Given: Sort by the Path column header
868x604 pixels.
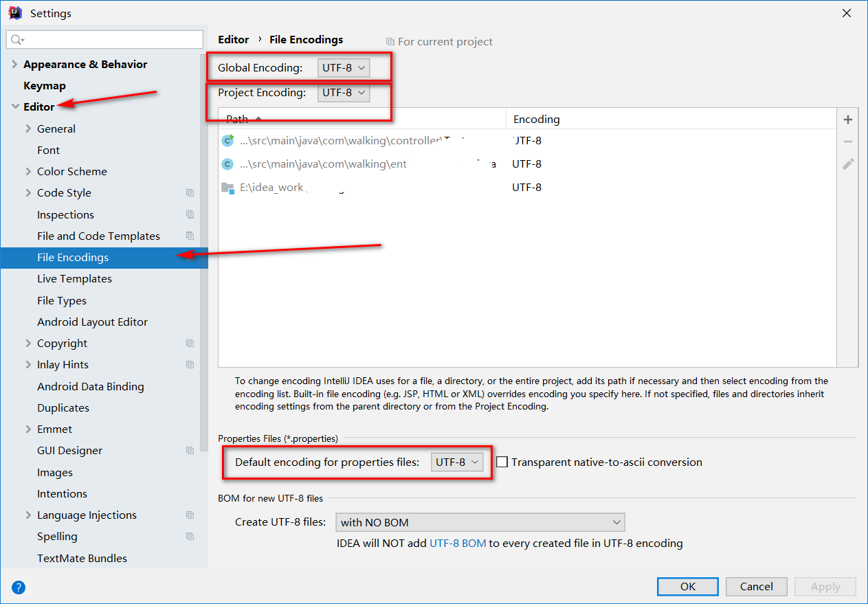Looking at the screenshot, I should click(x=362, y=119).
